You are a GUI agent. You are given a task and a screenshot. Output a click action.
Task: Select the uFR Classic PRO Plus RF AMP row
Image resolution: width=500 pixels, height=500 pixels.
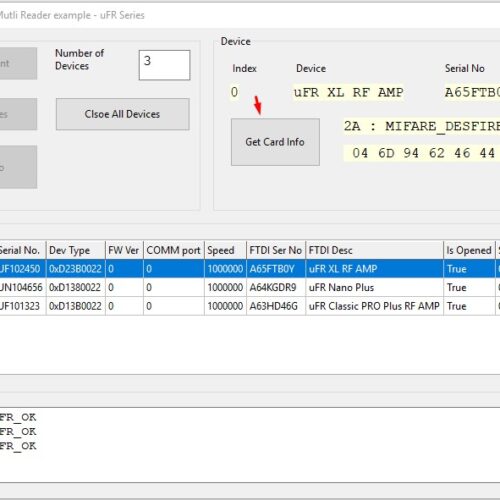tap(250, 306)
